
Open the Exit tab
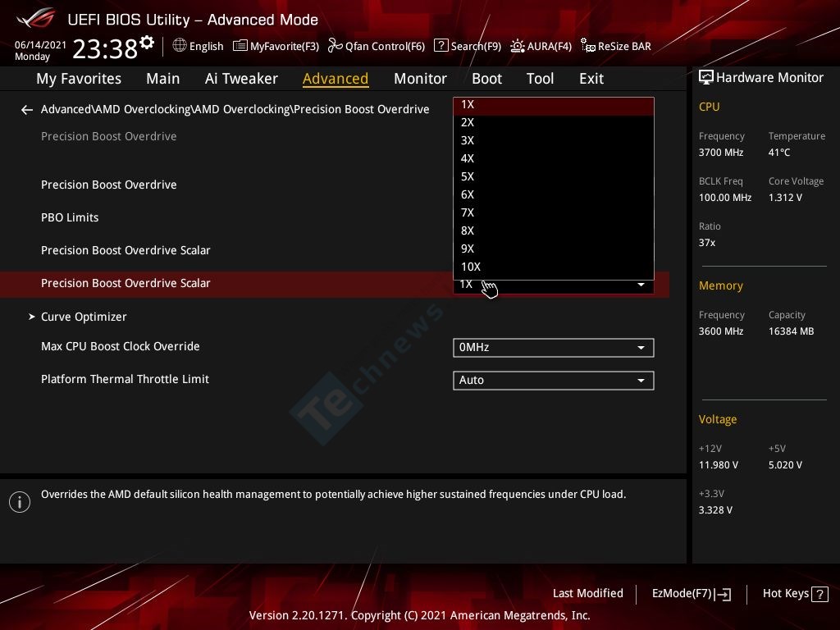coord(591,79)
